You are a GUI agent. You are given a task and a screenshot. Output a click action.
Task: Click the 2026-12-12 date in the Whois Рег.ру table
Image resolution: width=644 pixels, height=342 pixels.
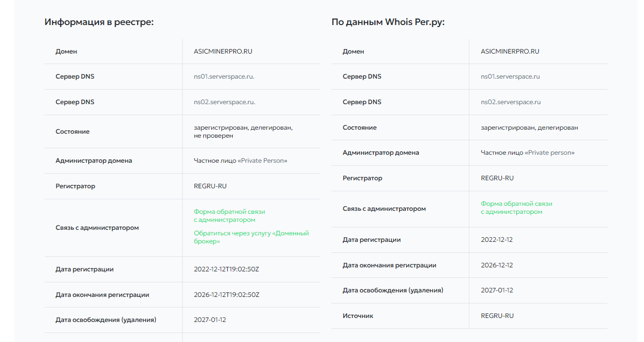(496, 265)
